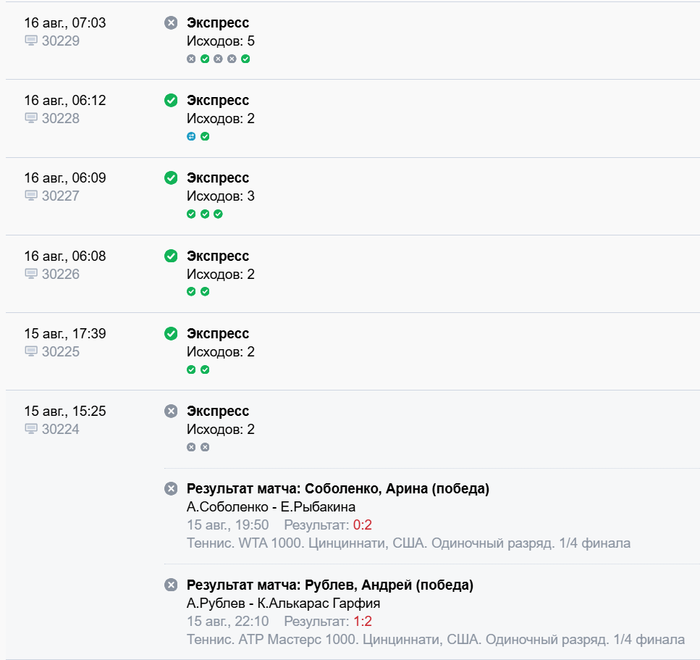Open the А.Рублев - К.Алькарас Гарфия match
The height and width of the screenshot is (660, 700).
pos(283,603)
